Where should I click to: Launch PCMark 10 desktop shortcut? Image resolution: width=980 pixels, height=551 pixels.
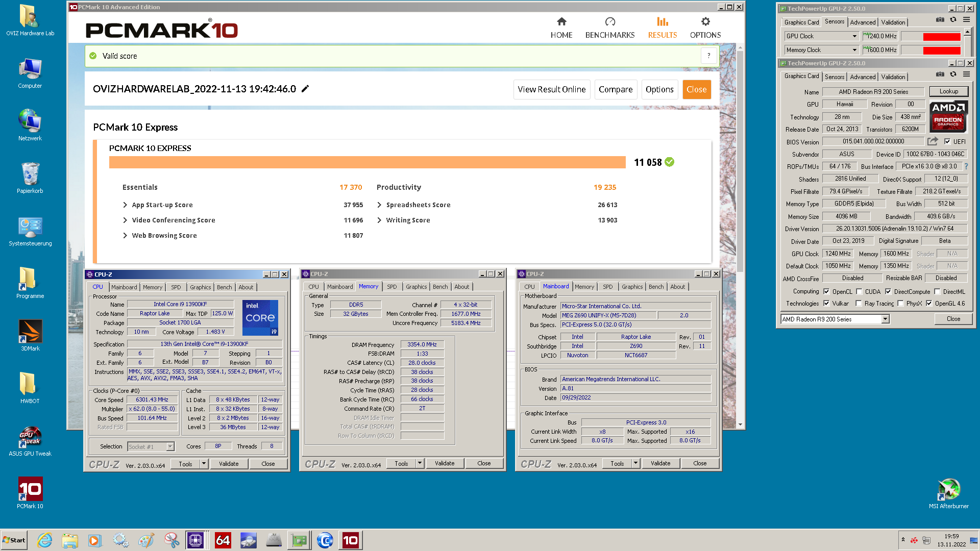pyautogui.click(x=30, y=493)
